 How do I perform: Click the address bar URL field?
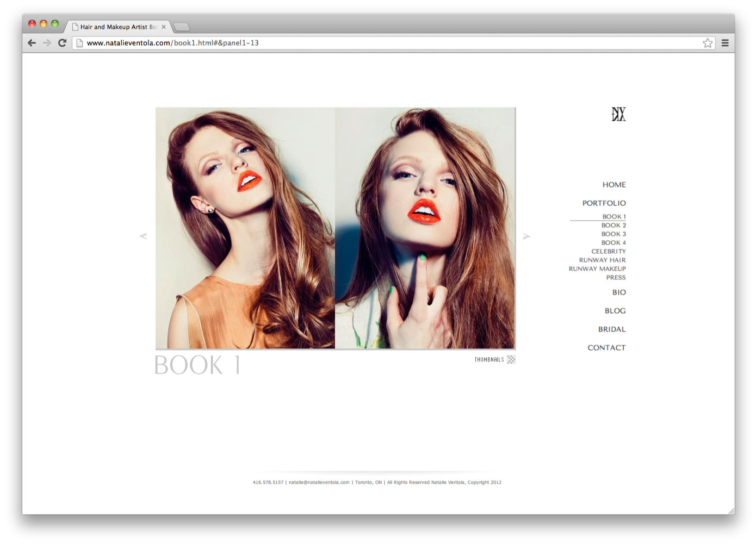point(381,43)
